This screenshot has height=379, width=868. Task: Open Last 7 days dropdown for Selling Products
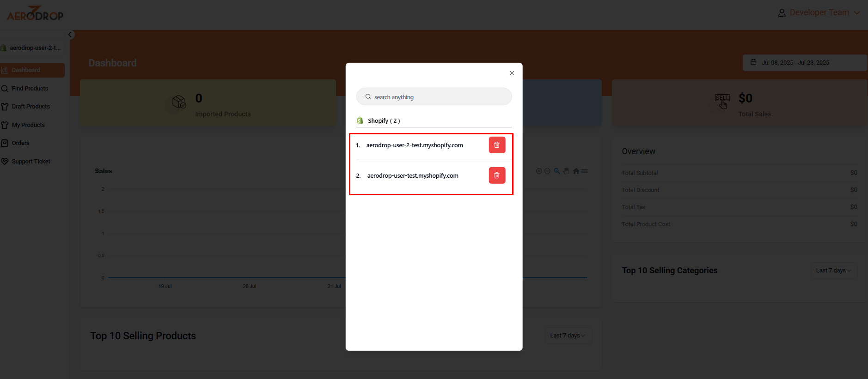pyautogui.click(x=568, y=336)
